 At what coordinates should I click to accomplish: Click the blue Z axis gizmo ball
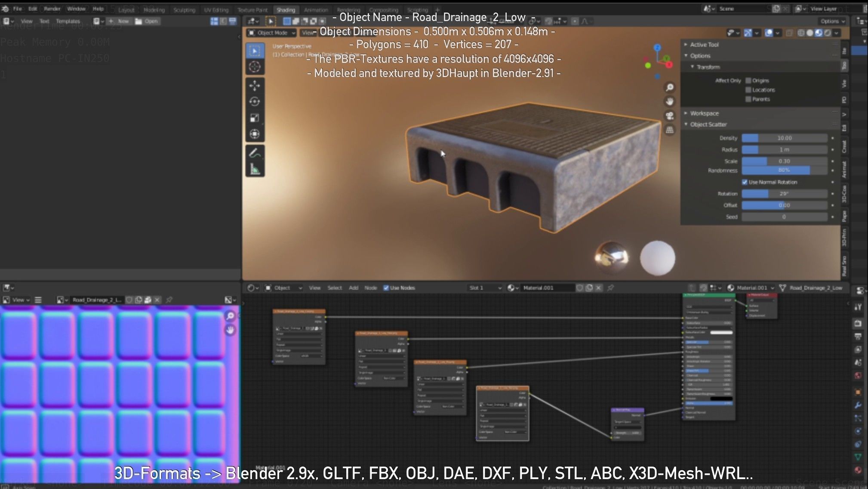[657, 47]
